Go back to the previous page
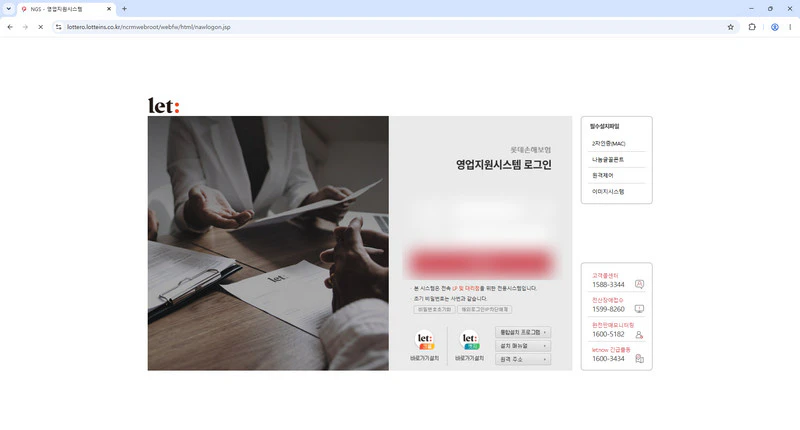The width and height of the screenshot is (800, 430). pos(10,27)
